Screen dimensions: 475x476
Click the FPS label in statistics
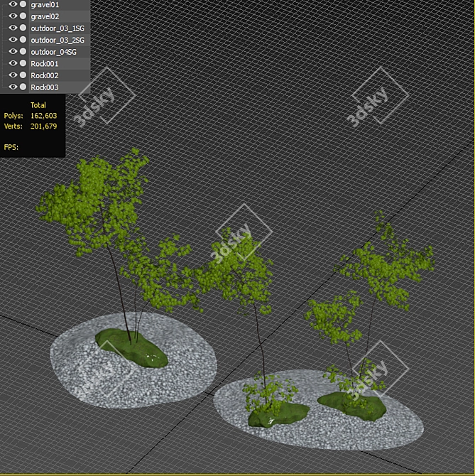11,147
